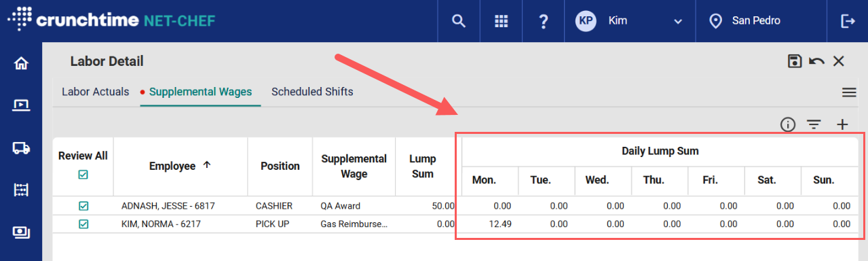The width and height of the screenshot is (868, 261).
Task: Open the search magnifier in header
Action: 459,21
